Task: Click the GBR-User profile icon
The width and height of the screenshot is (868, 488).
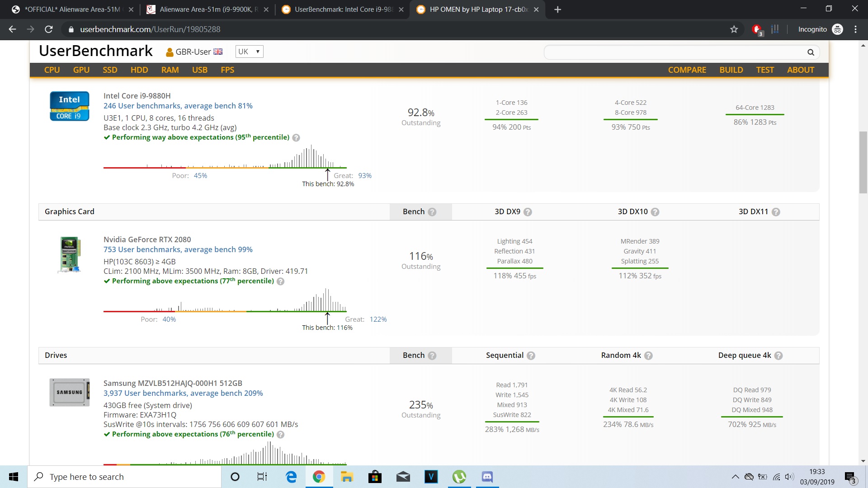Action: [170, 52]
